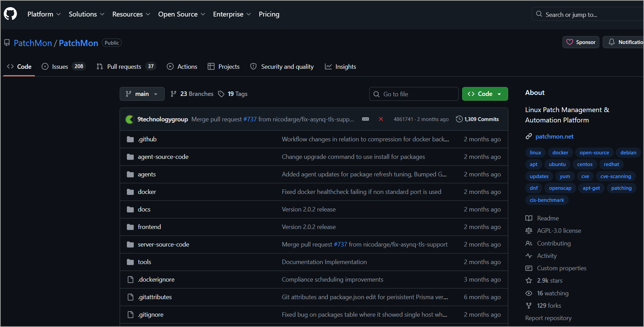Click the folder icon for agents

click(130, 174)
